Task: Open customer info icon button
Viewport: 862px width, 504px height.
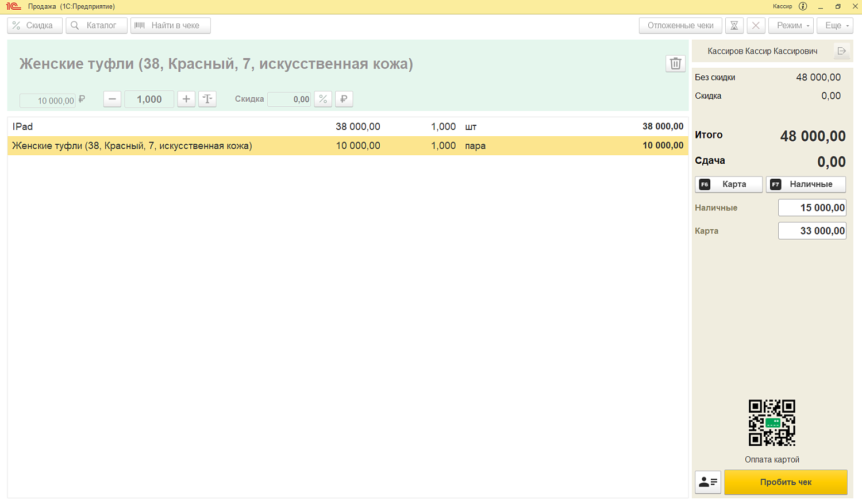Action: point(708,482)
